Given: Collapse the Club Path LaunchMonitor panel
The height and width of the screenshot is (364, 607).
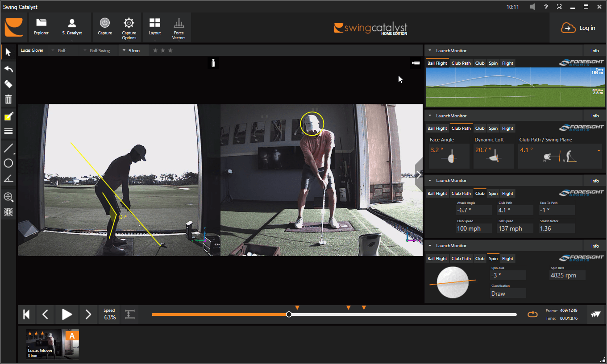Looking at the screenshot, I should tap(430, 116).
